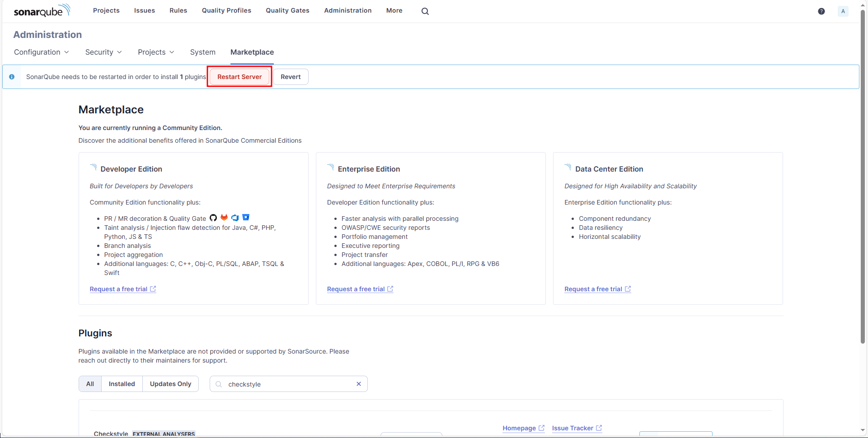
Task: Open the user avatar 'A' menu
Action: tap(843, 11)
